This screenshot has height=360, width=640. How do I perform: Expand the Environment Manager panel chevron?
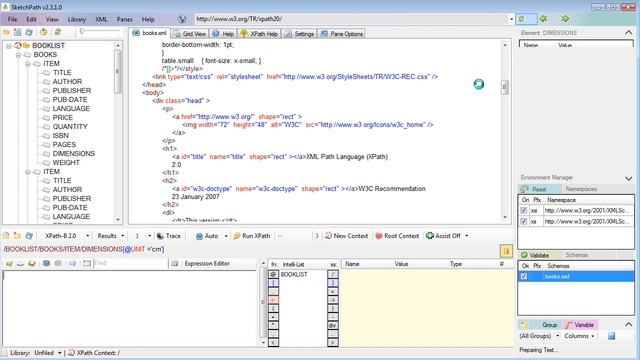629,178
